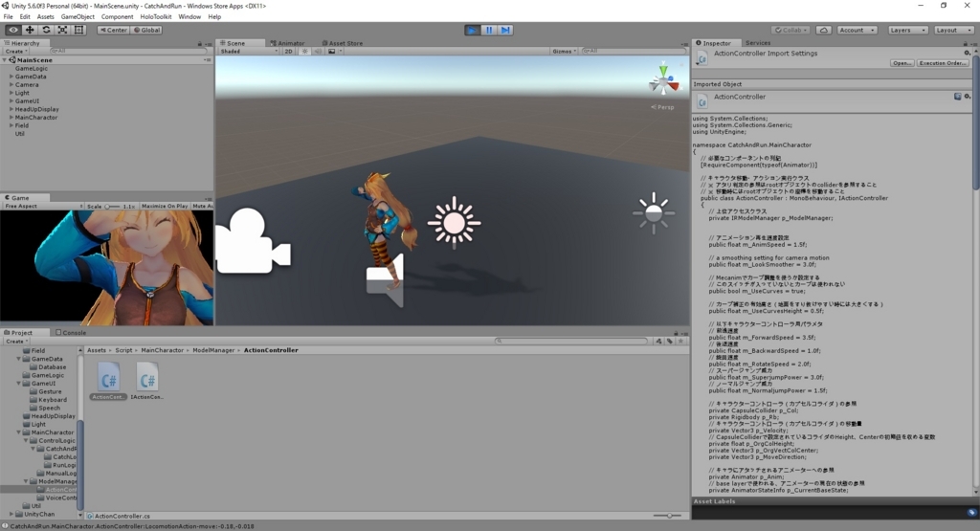Open the cloud services icon
Screen dimensions: 980x531
pyautogui.click(x=824, y=30)
